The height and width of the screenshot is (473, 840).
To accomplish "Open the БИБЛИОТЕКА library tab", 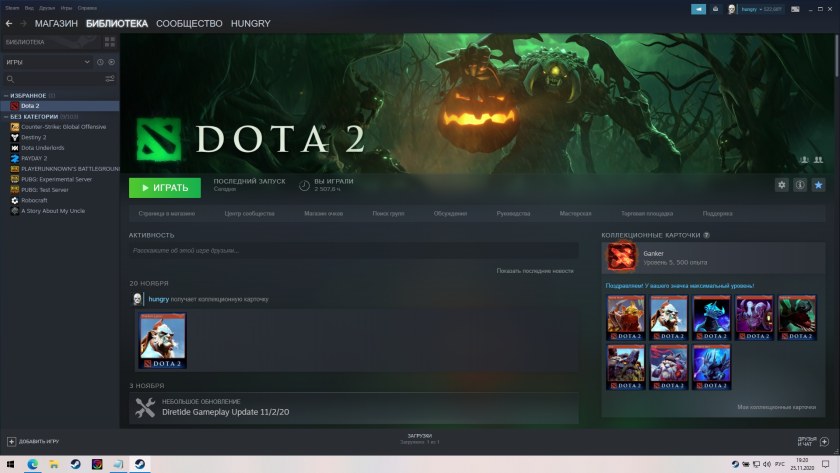I will click(x=117, y=24).
